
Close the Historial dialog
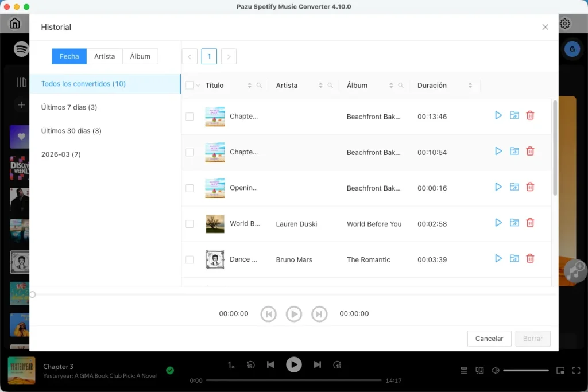pos(546,27)
